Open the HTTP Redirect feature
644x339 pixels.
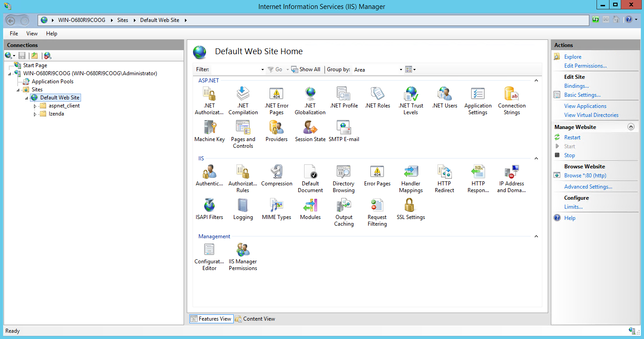(444, 179)
